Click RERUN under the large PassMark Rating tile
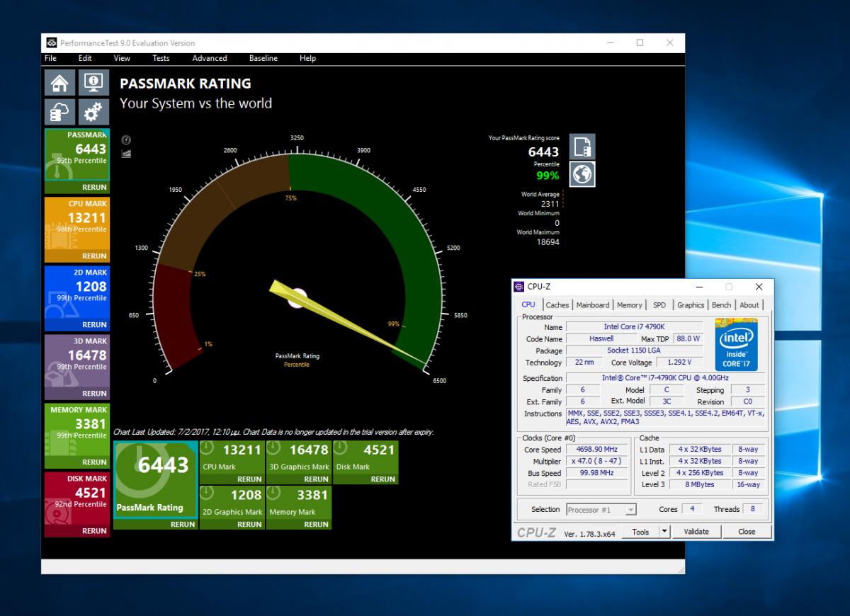The width and height of the screenshot is (850, 616). pos(183,525)
